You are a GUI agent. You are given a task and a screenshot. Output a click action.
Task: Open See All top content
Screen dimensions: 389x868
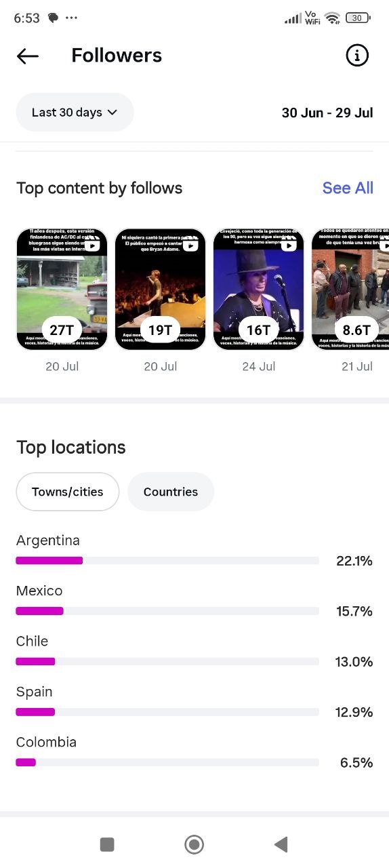click(x=348, y=188)
